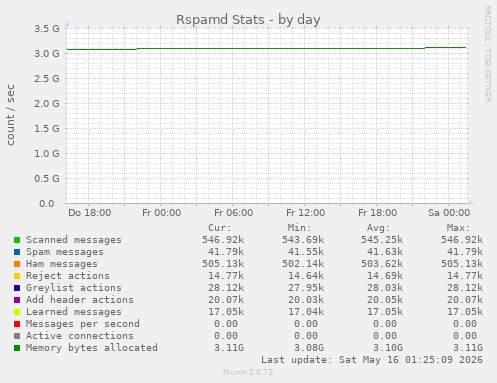Click the Memory bytes allocated dark green swatch
The image size is (497, 383).
click(x=17, y=348)
